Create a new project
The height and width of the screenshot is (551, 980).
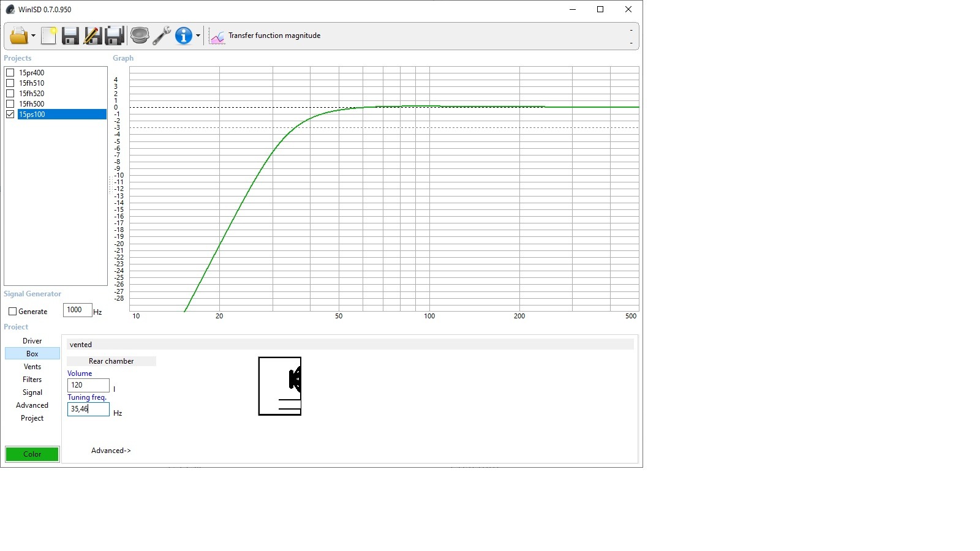click(x=49, y=36)
